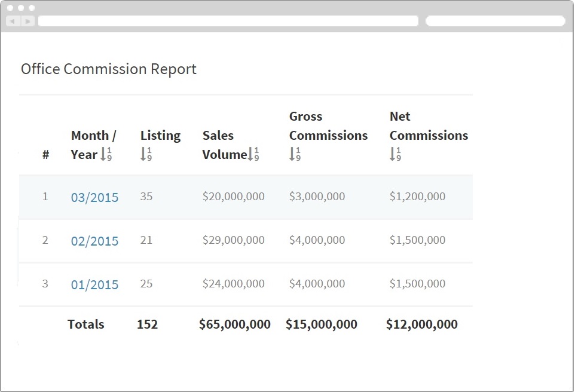Select the Totals row label
The width and height of the screenshot is (575, 392).
(85, 324)
